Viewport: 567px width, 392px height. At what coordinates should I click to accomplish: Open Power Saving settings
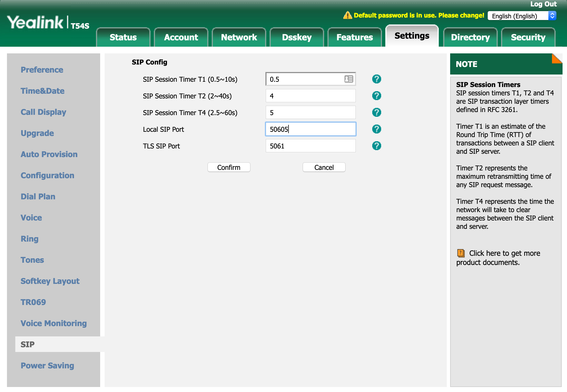coord(47,365)
